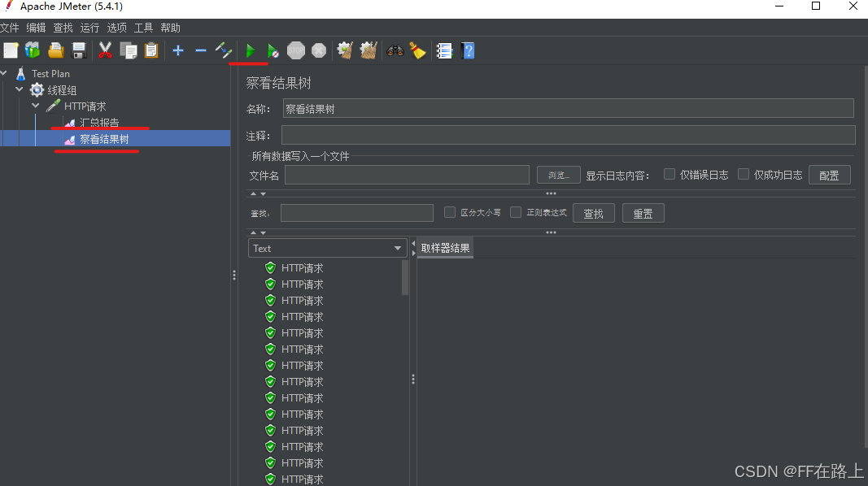Open the 选项 menu
868x486 pixels.
[116, 28]
